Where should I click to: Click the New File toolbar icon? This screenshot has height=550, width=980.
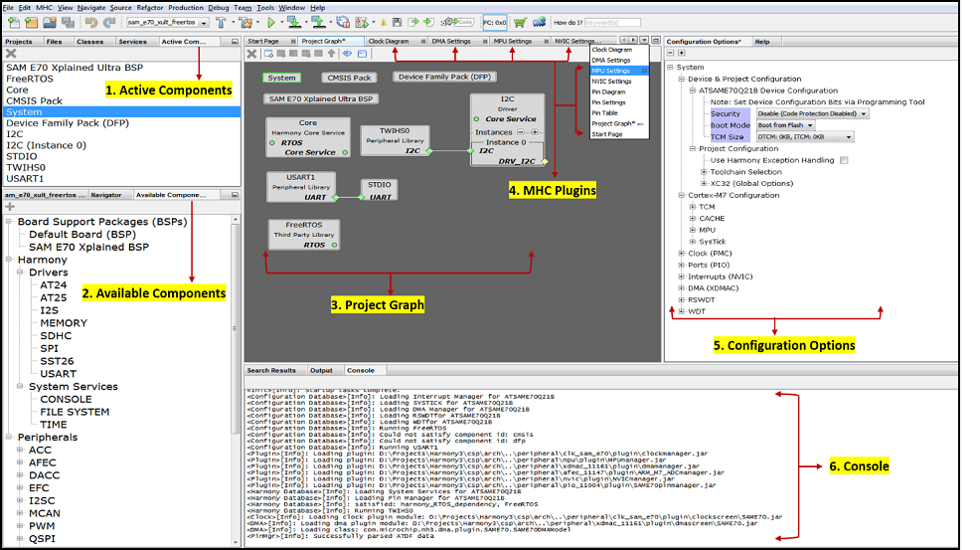[13, 23]
